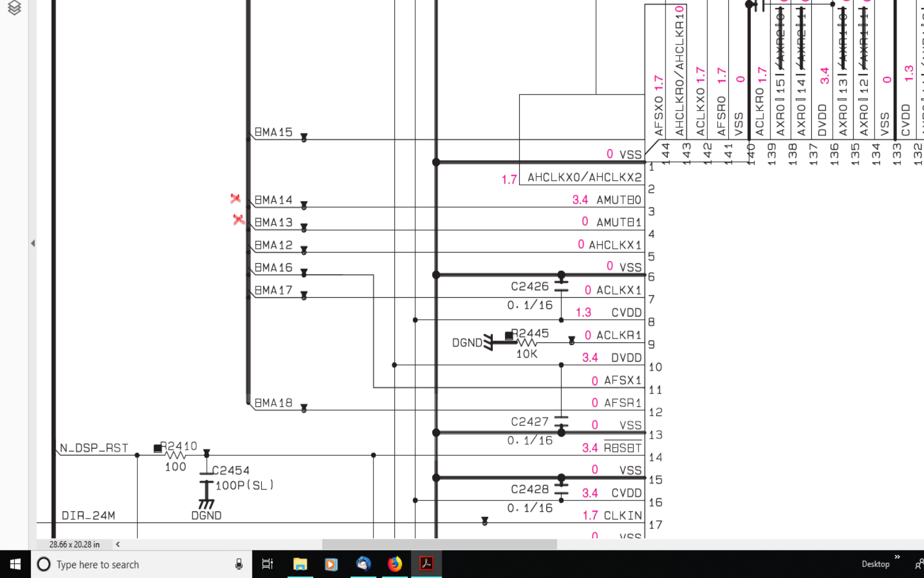
Task: Click the AHCLKX1 pin name
Action: 615,245
